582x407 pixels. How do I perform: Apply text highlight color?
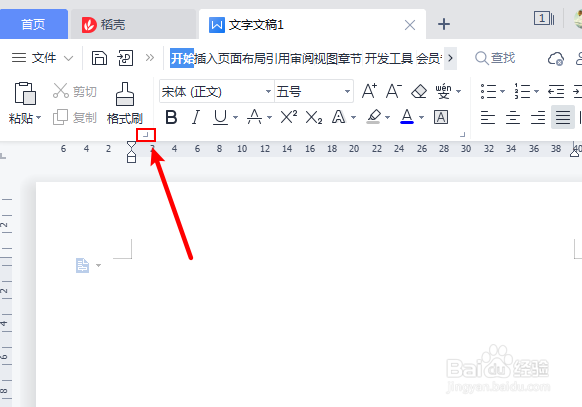[x=374, y=117]
